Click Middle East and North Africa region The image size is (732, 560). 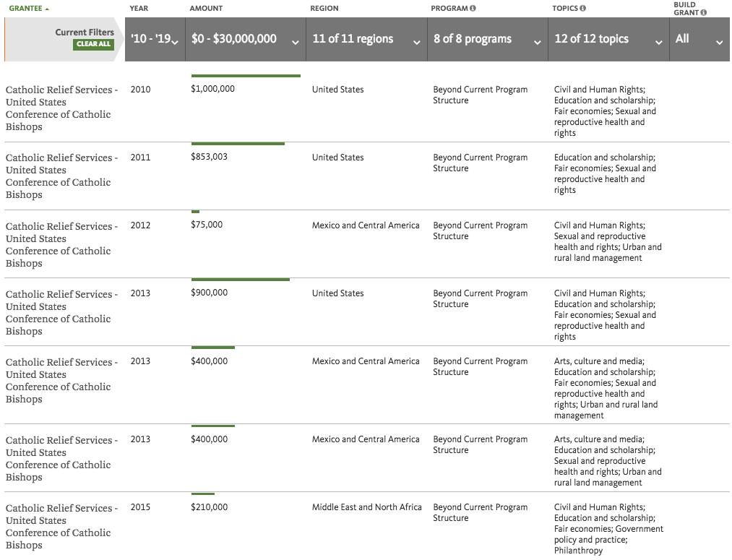tap(367, 507)
